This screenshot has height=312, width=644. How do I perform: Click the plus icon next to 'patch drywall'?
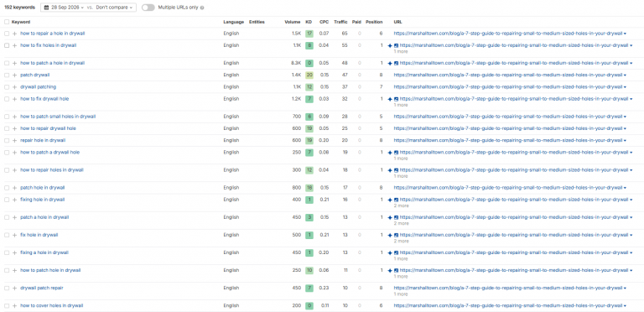pyautogui.click(x=15, y=75)
